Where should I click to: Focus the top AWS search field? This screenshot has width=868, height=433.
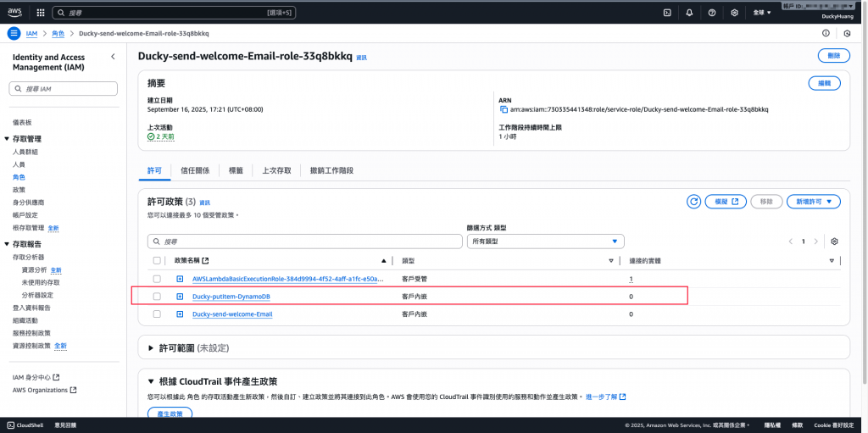click(x=175, y=12)
